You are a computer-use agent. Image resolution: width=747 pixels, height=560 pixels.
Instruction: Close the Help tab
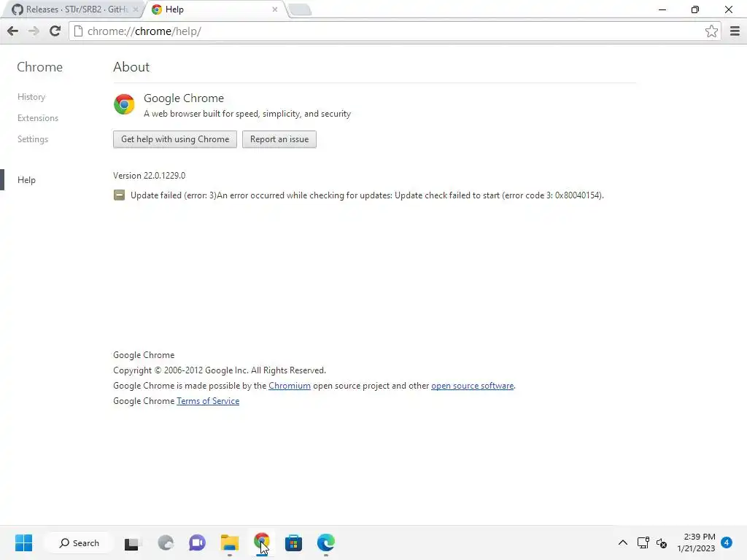tap(275, 9)
